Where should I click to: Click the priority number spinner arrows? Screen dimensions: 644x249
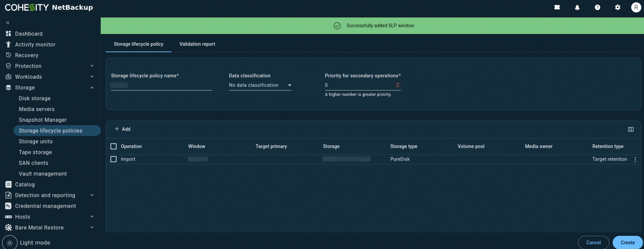(398, 85)
